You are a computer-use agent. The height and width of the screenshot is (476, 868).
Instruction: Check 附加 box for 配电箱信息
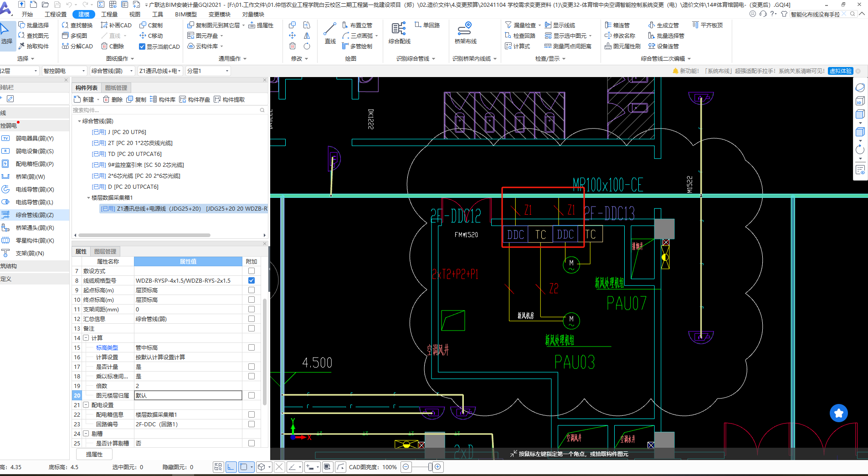click(x=251, y=414)
